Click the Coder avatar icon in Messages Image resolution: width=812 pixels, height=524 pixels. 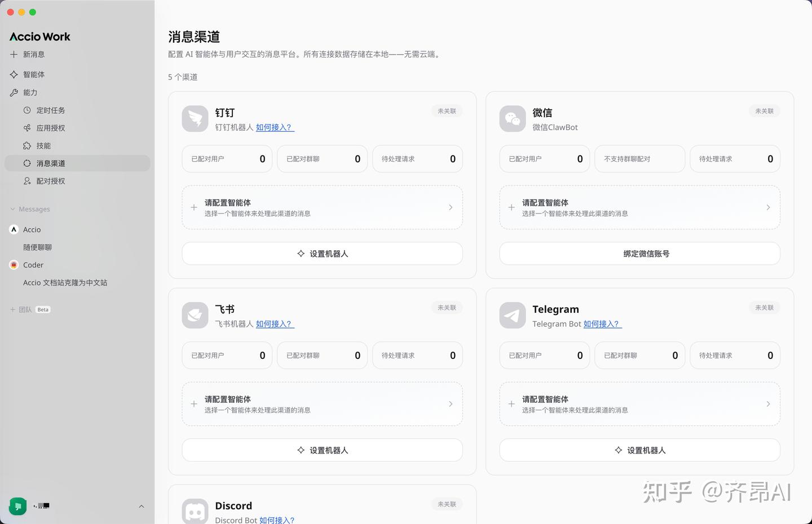coord(14,265)
